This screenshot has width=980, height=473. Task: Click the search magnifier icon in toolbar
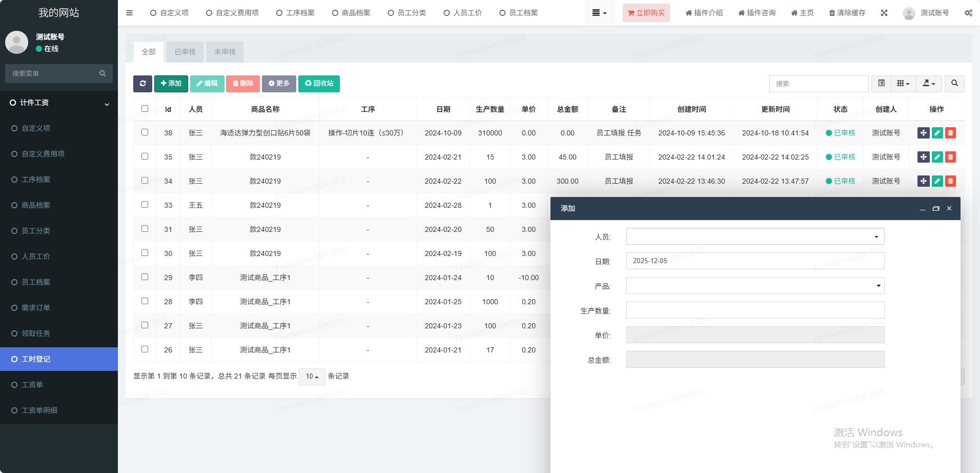[954, 84]
